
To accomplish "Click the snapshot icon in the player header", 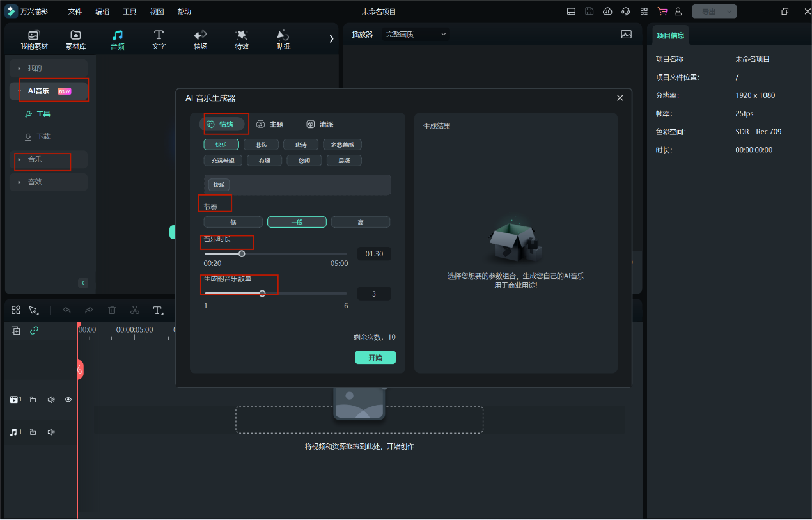I will pos(626,35).
